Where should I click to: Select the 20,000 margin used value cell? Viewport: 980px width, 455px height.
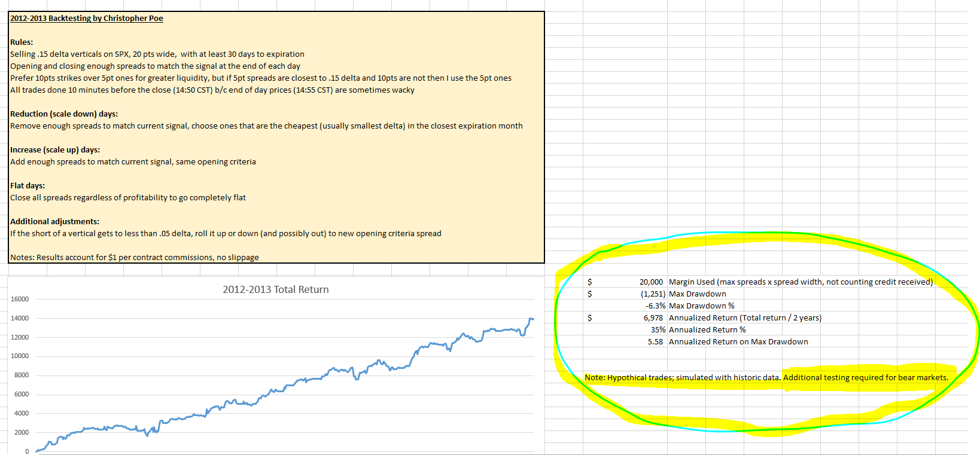click(x=651, y=282)
